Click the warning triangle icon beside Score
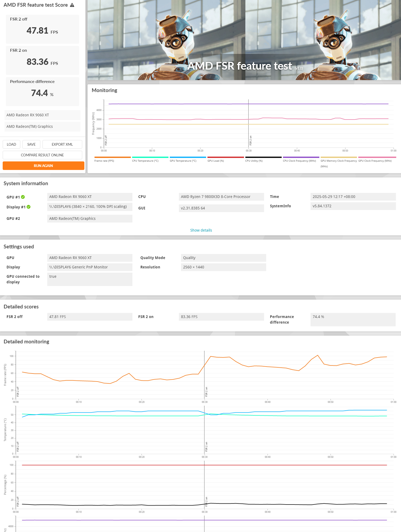The image size is (401, 532). tap(72, 5)
